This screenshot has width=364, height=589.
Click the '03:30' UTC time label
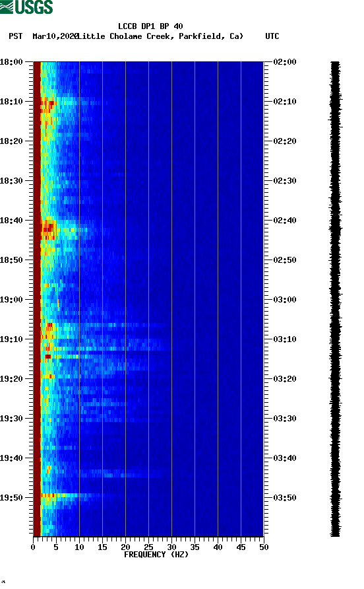click(285, 419)
